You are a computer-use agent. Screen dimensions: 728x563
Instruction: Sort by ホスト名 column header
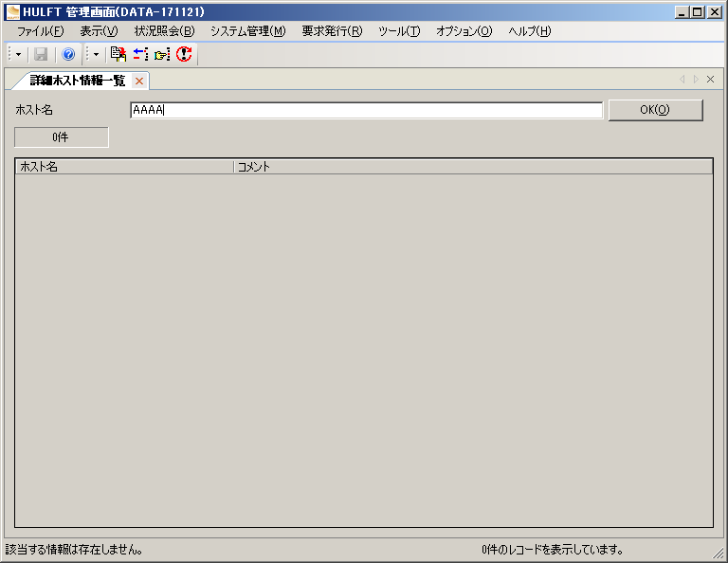coord(124,167)
